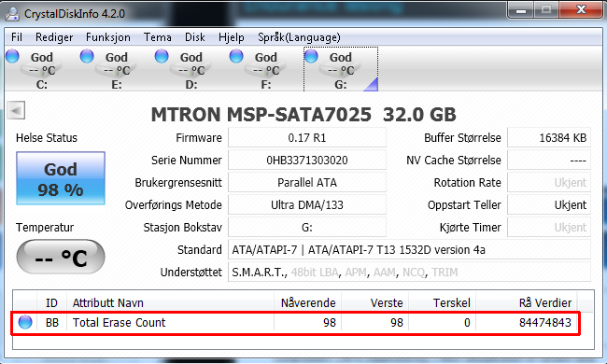Click the Nåverende column header
Viewport: 607px width, 364px height.
[x=308, y=302]
